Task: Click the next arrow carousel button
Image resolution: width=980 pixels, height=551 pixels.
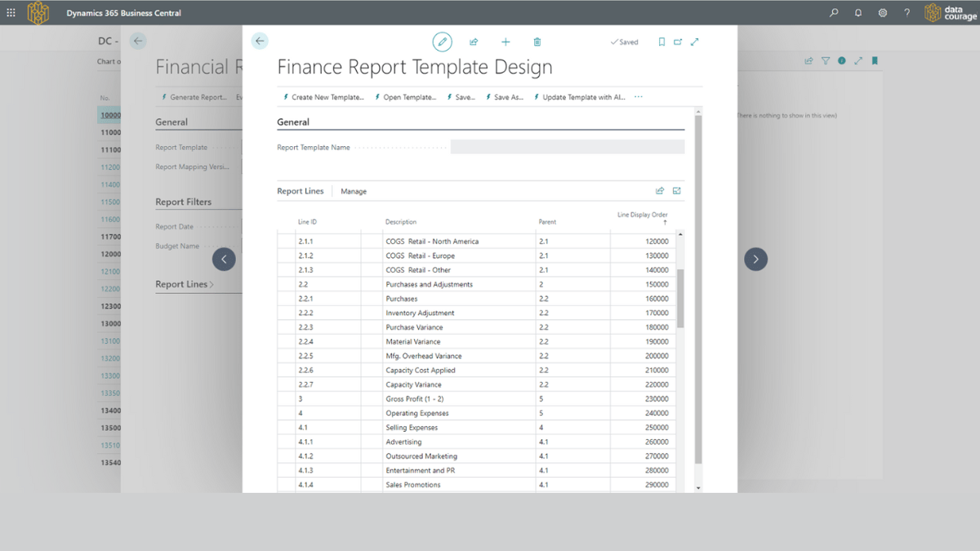Action: pos(755,259)
